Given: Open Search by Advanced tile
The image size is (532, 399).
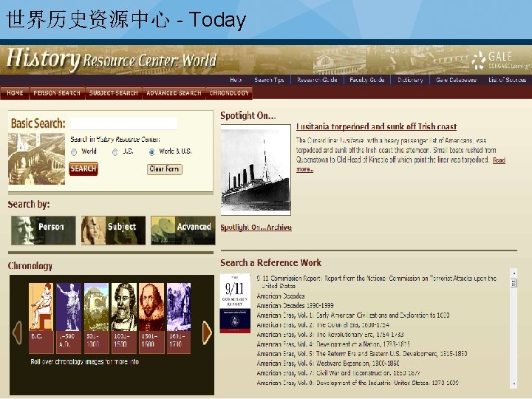Looking at the screenshot, I should pyautogui.click(x=183, y=230).
